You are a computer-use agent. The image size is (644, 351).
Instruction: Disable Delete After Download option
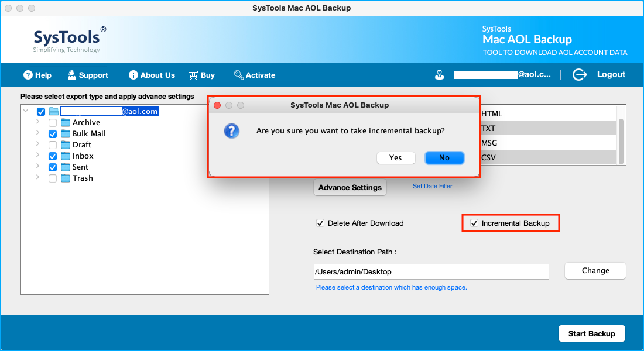[320, 223]
